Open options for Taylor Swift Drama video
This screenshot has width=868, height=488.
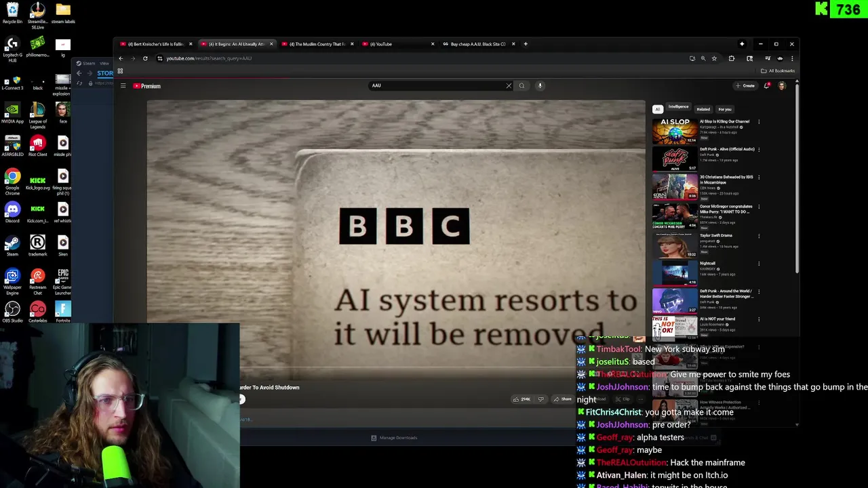coord(759,236)
